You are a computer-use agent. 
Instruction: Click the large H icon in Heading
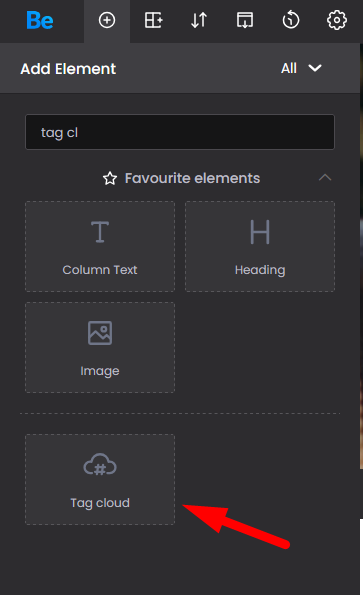coord(260,232)
